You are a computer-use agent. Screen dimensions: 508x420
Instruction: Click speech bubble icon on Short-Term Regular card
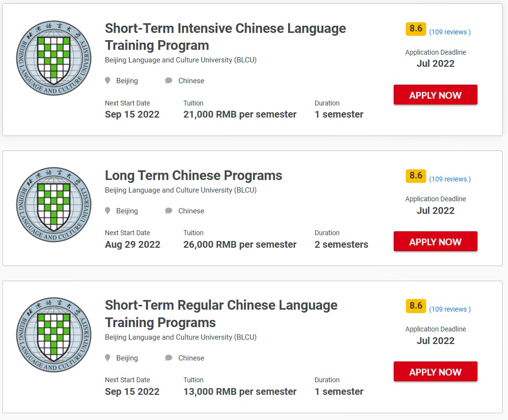169,358
